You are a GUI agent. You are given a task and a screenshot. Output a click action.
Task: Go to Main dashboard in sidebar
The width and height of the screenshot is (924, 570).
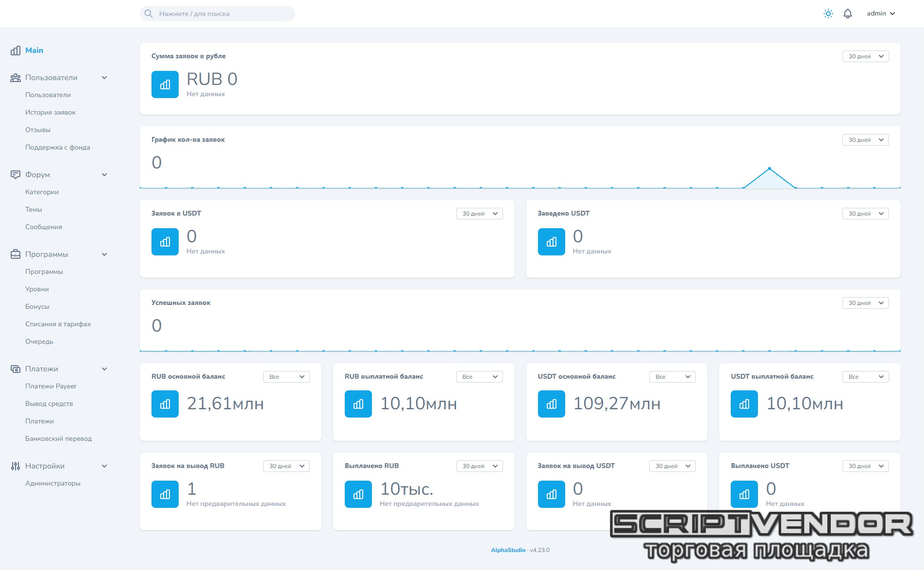(x=34, y=50)
